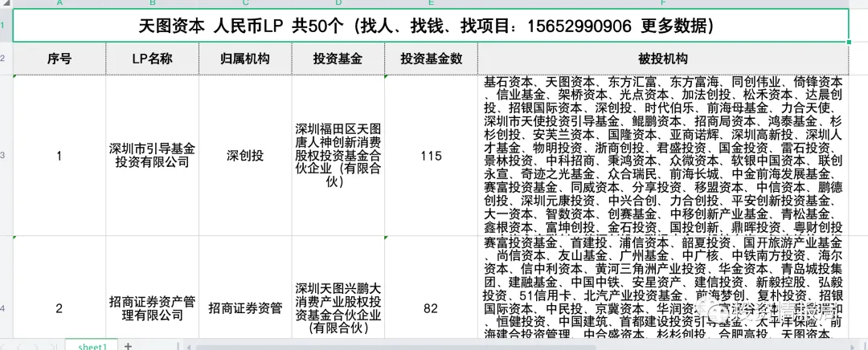Select the cell 深圳市引导基金投资有限公司

[152, 156]
